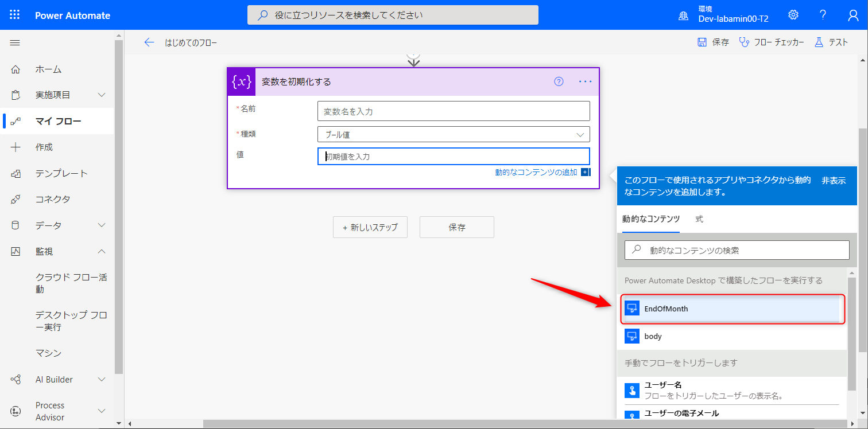The image size is (868, 429).
Task: Click the blue plus beside dynamic content link
Action: (x=586, y=172)
